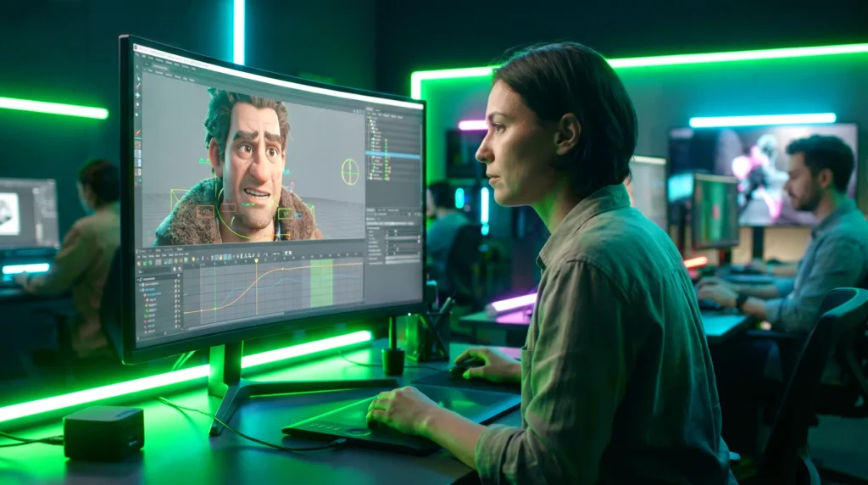Select the blue highlighted row in outliner
This screenshot has width=868, height=485.
click(393, 153)
